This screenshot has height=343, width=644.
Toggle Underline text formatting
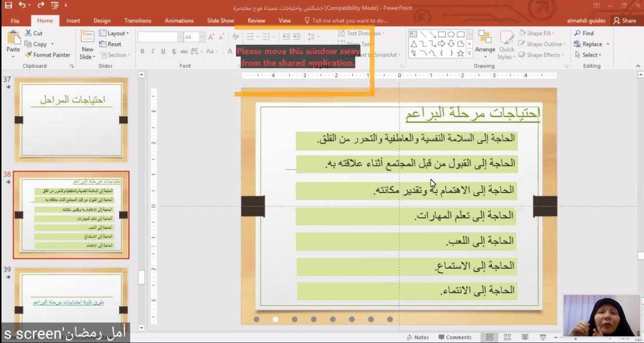click(163, 51)
